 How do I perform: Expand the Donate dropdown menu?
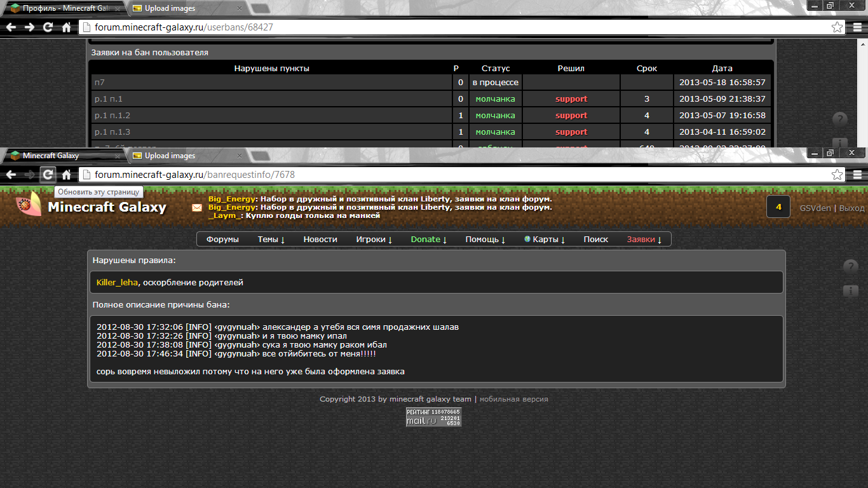pyautogui.click(x=429, y=240)
